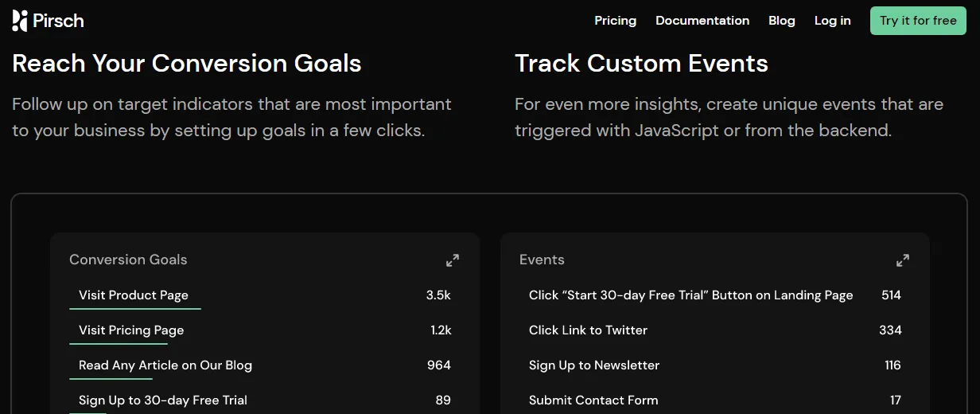The height and width of the screenshot is (414, 980).
Task: Open the Documentation menu item
Action: pyautogui.click(x=702, y=21)
